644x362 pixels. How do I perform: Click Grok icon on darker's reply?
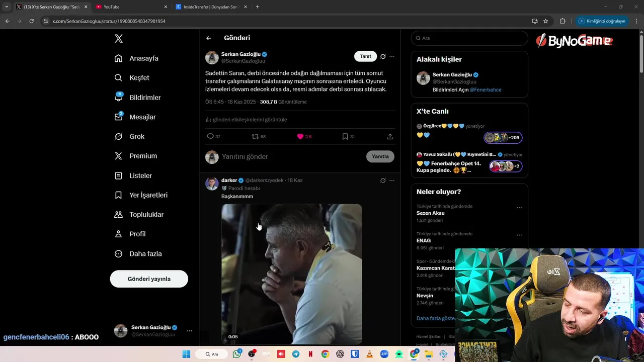coord(383,180)
